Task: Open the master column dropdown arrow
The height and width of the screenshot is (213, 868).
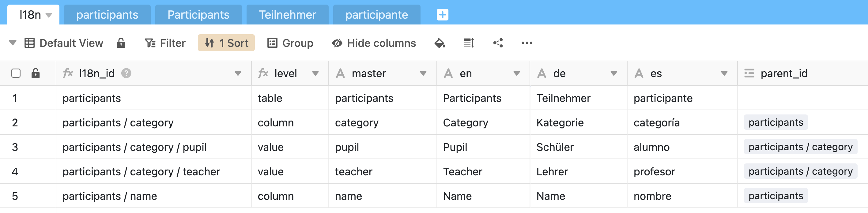Action: tap(423, 73)
